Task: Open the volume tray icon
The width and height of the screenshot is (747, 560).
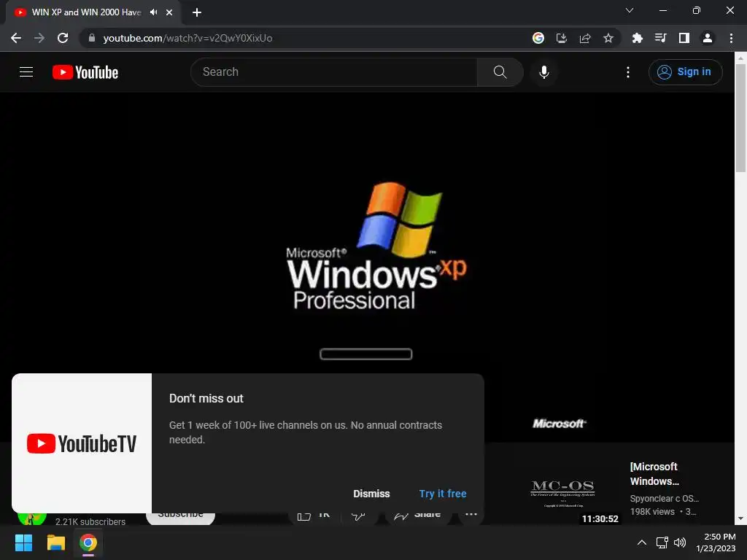Action: coord(680,542)
